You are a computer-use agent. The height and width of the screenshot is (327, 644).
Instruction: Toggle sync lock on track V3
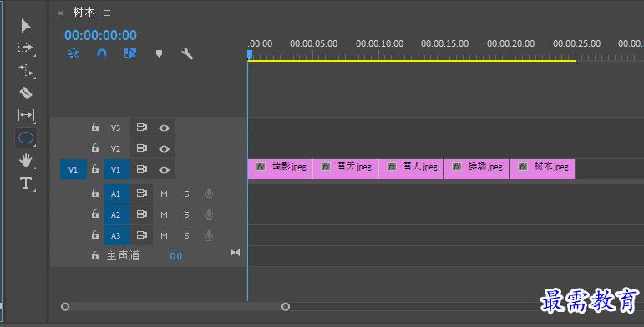[x=142, y=128]
